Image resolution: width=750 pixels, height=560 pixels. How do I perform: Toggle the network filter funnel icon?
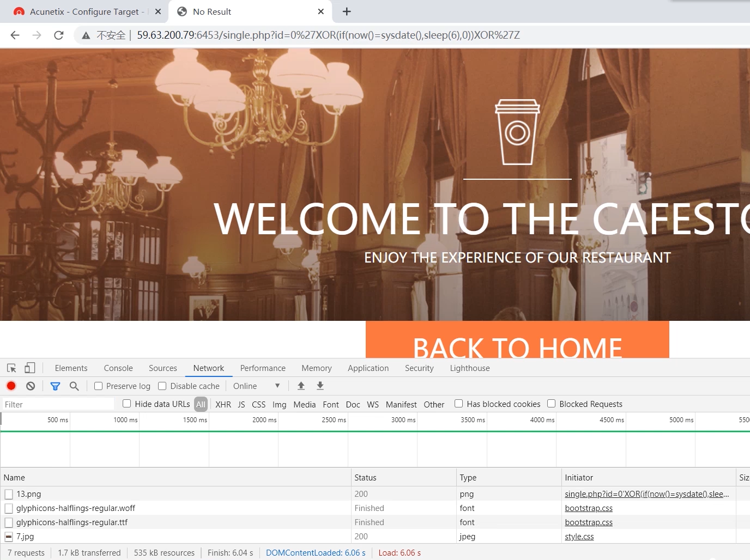(x=55, y=386)
